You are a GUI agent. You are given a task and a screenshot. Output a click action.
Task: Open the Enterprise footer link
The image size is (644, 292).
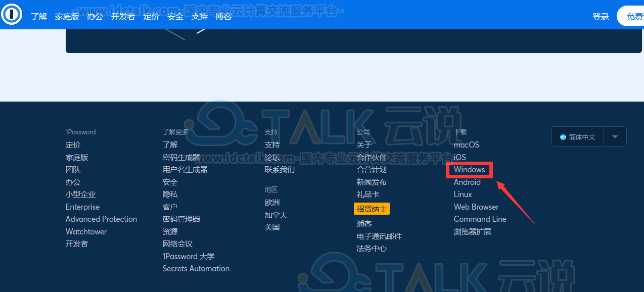[x=82, y=207]
